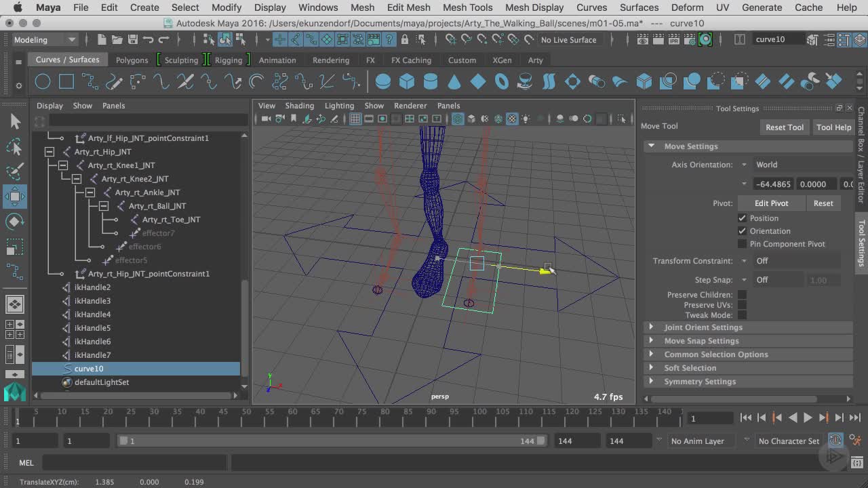Collapse the Arty_rt_Ankle_JNT node
This screenshot has height=488, width=868.
(x=90, y=192)
